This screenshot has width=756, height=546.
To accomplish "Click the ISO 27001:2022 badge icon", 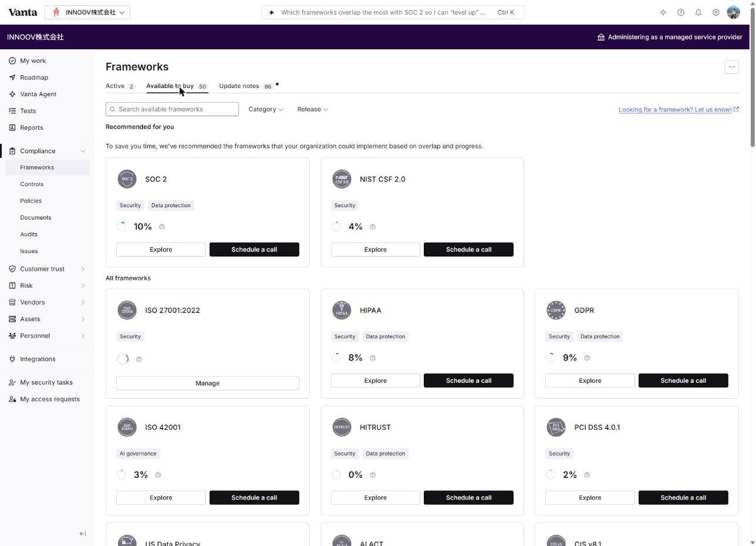I will point(127,310).
